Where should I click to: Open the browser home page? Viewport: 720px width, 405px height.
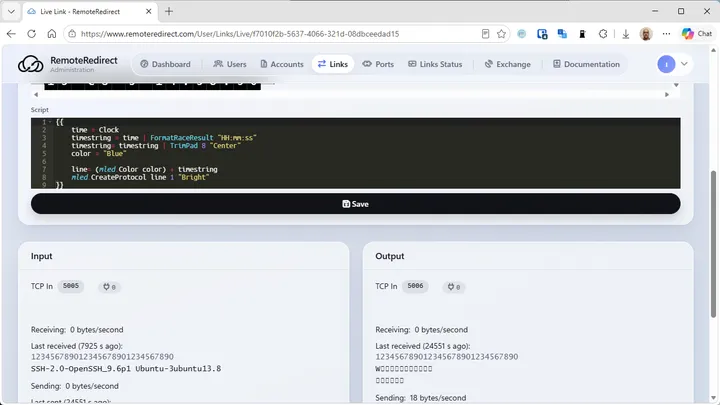51,34
